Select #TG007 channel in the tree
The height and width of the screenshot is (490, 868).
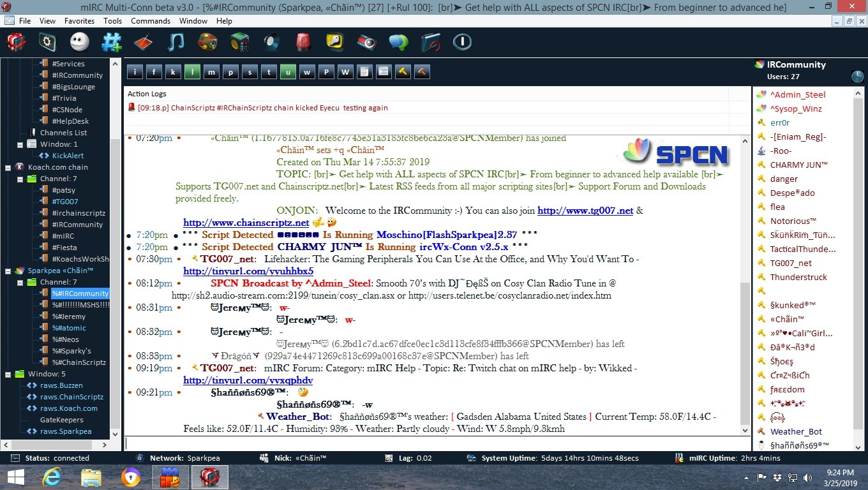[x=65, y=202]
